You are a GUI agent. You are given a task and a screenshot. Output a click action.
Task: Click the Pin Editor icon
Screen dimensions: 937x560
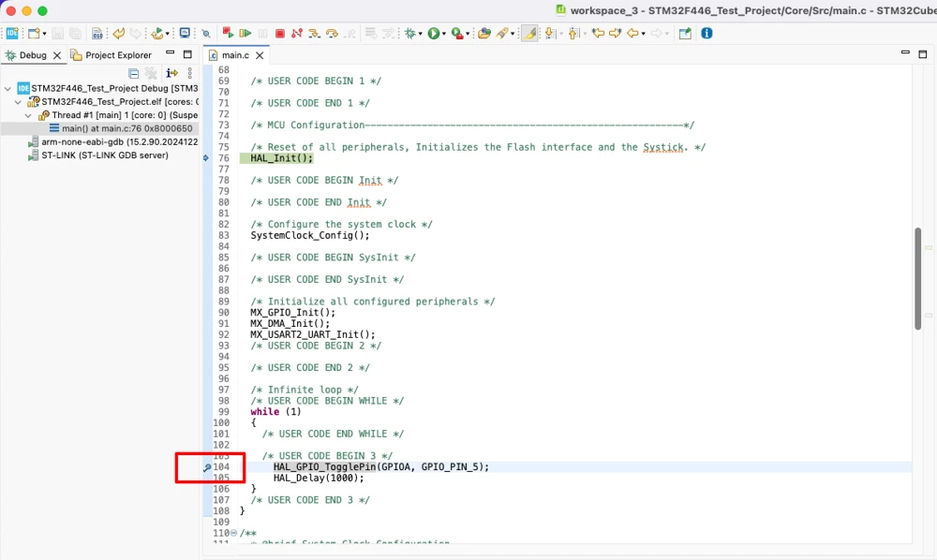pyautogui.click(x=685, y=34)
